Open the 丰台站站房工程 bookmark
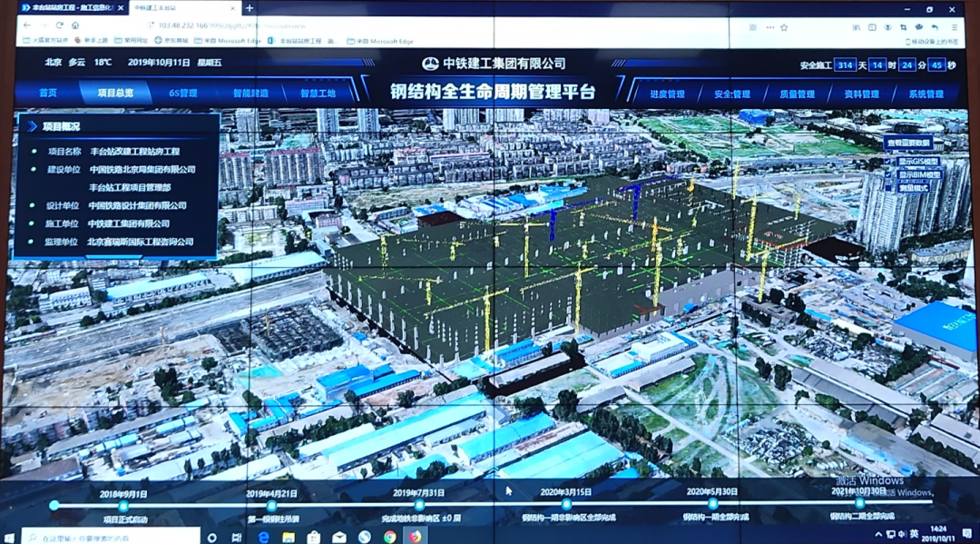The height and width of the screenshot is (544, 980). tap(301, 41)
